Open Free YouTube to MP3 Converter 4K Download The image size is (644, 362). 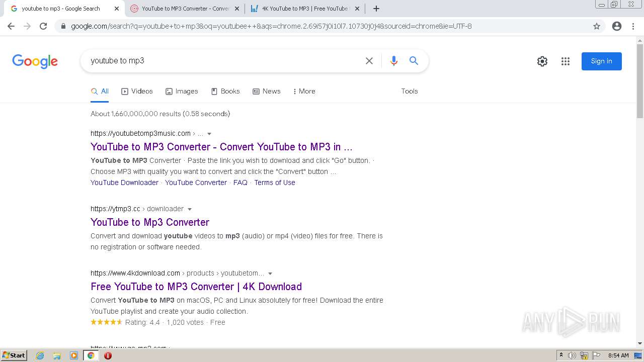[x=196, y=287]
